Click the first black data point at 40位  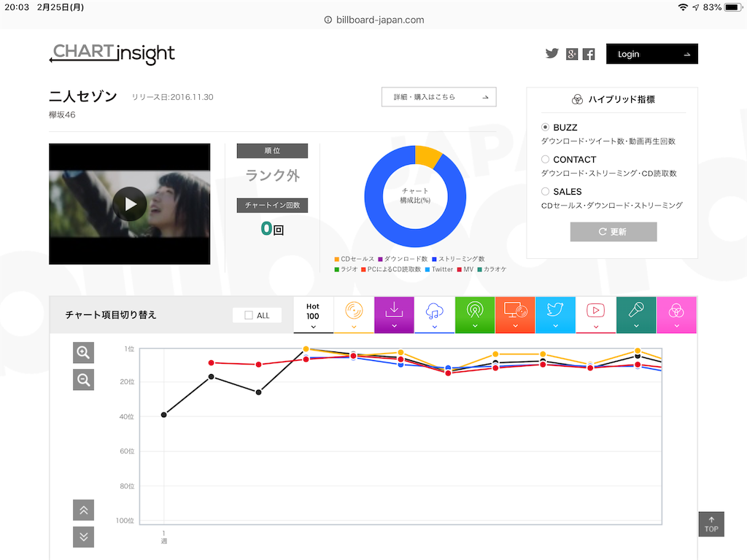click(x=164, y=415)
